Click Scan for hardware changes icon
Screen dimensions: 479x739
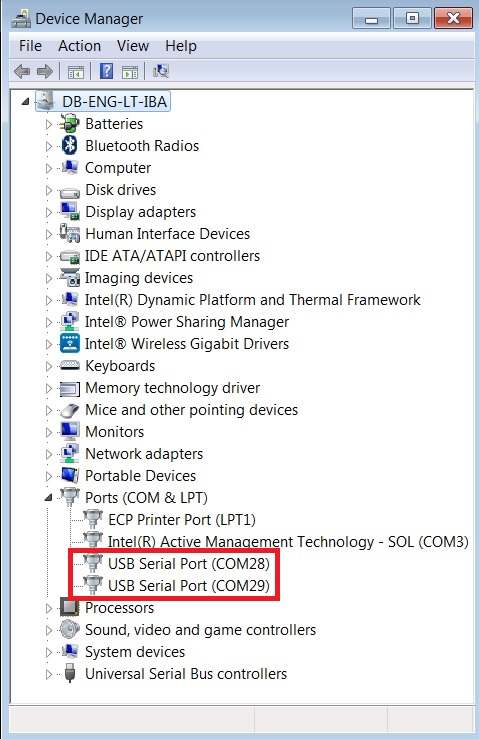pyautogui.click(x=161, y=72)
